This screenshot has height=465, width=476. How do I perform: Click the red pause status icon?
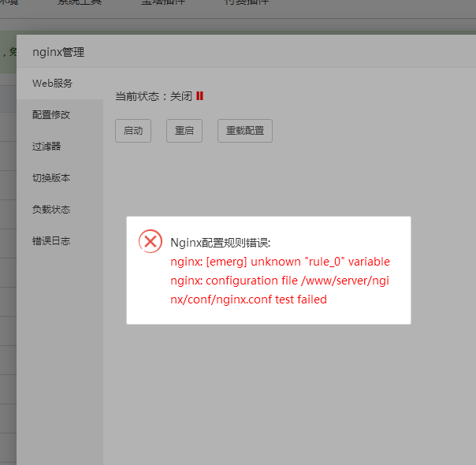tap(199, 96)
